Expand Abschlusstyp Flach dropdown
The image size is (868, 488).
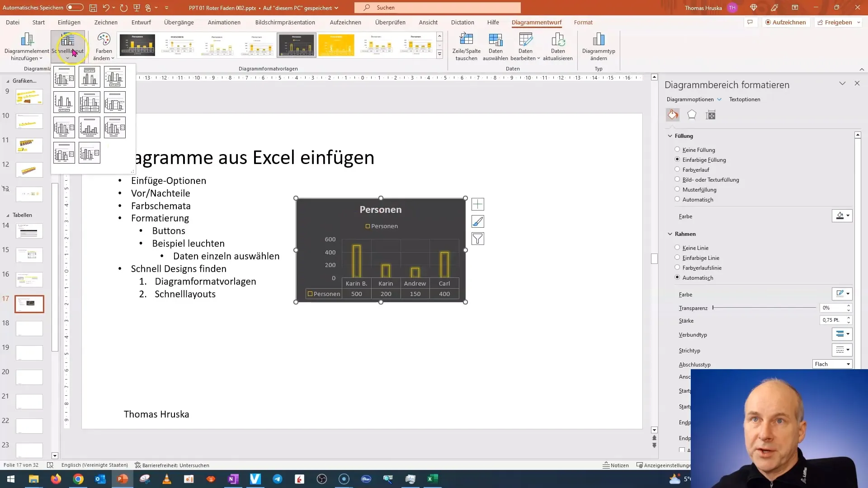[848, 364]
